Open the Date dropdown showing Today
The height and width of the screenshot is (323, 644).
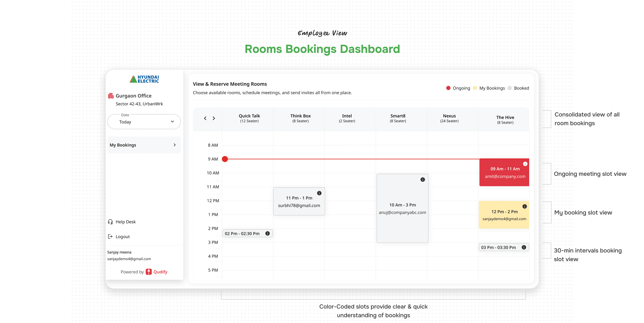(x=144, y=122)
